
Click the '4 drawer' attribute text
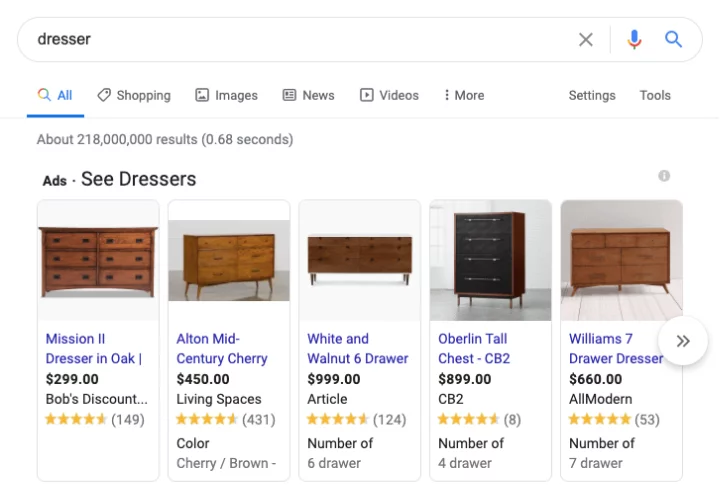coord(465,463)
